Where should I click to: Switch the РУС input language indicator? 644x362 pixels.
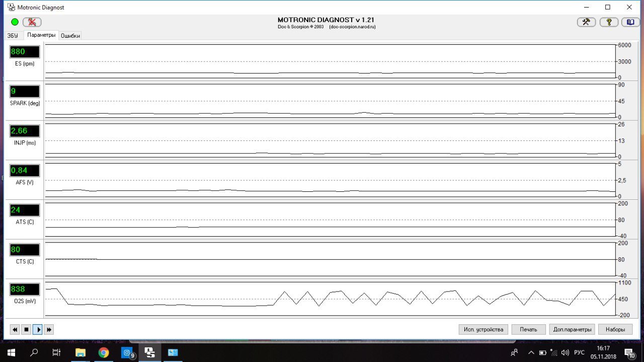[580, 352]
